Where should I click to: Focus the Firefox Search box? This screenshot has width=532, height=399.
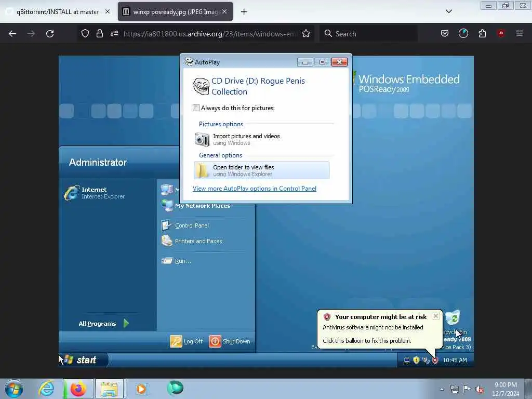coord(368,34)
